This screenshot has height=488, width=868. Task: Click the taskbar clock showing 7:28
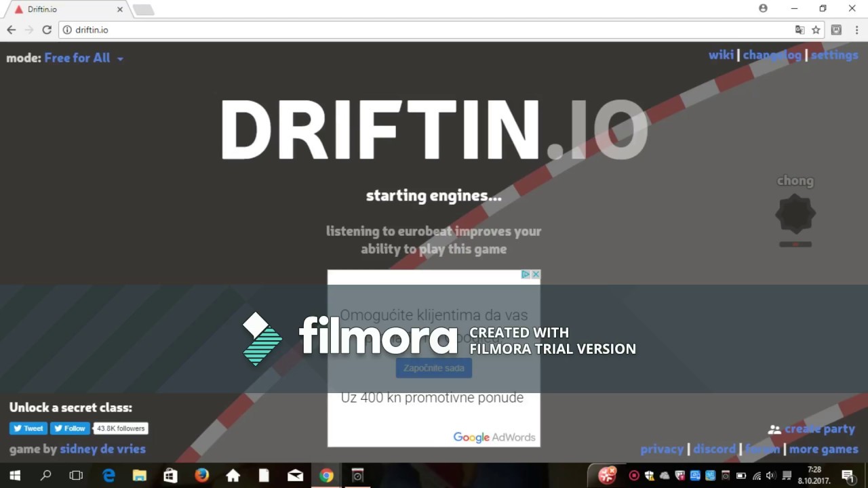(814, 475)
